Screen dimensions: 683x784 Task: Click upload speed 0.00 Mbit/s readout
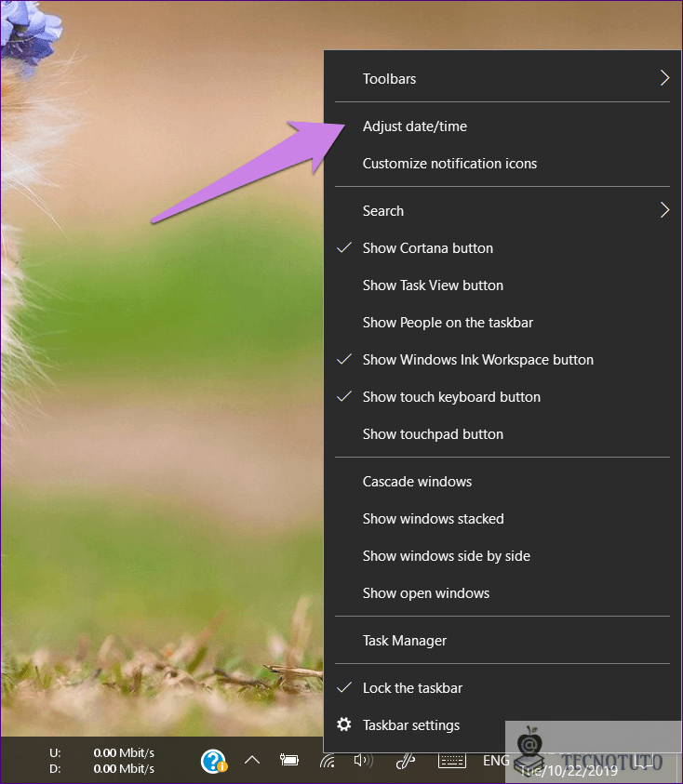124,752
